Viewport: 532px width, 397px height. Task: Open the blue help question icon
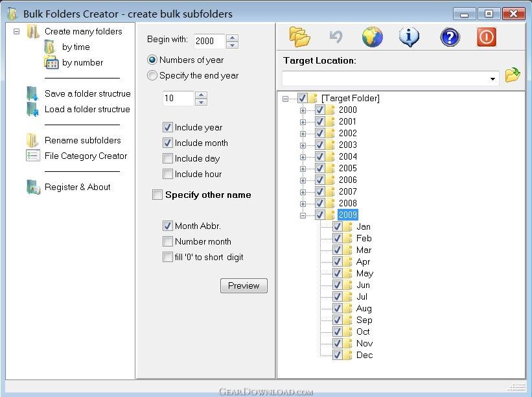[450, 37]
